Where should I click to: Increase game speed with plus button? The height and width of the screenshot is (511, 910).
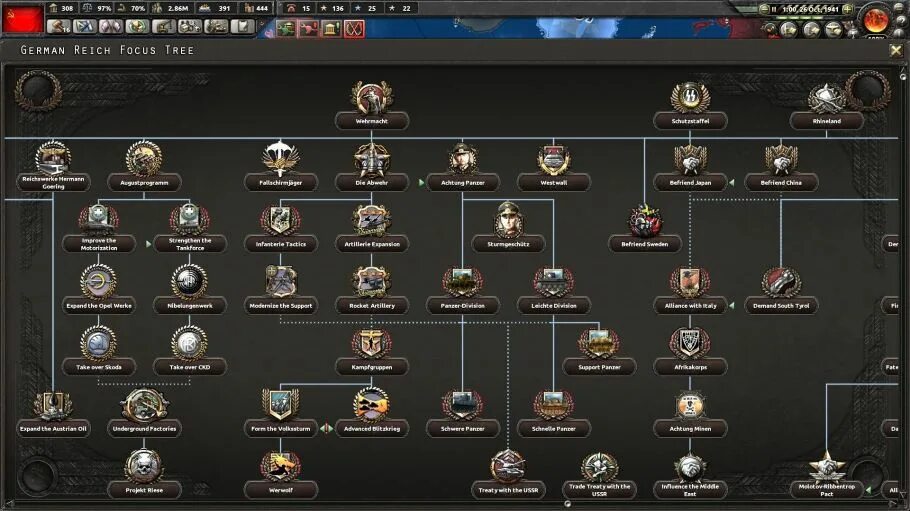click(847, 9)
